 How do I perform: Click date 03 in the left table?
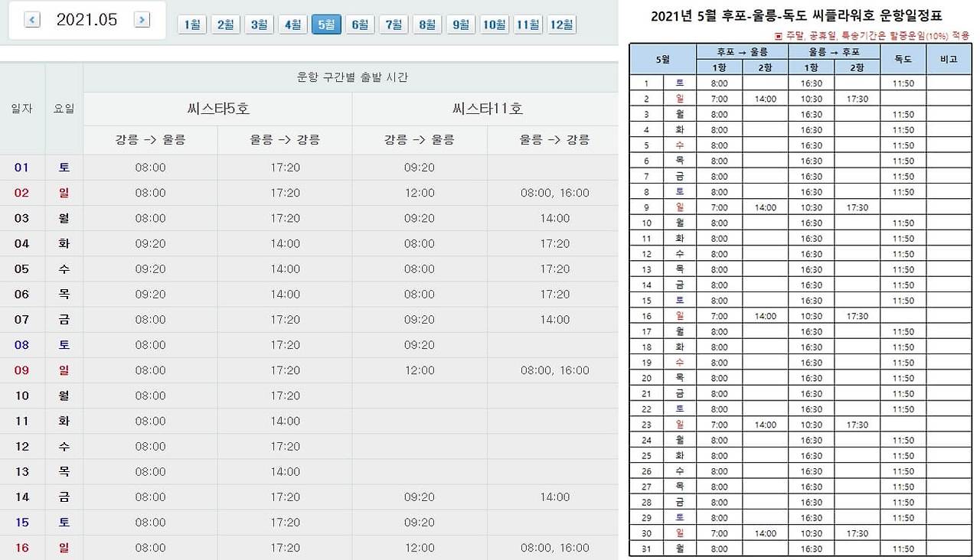click(x=21, y=218)
